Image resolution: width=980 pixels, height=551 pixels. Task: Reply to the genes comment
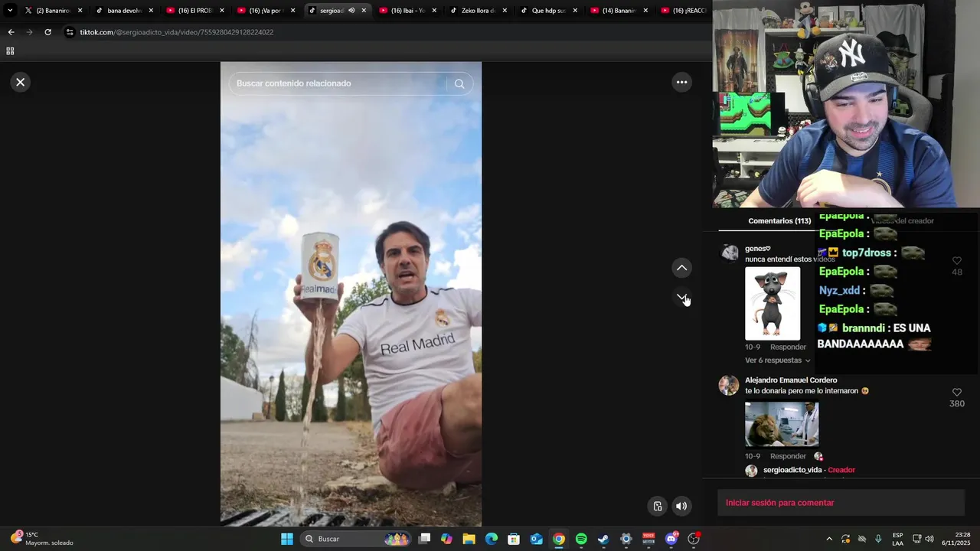coord(788,347)
